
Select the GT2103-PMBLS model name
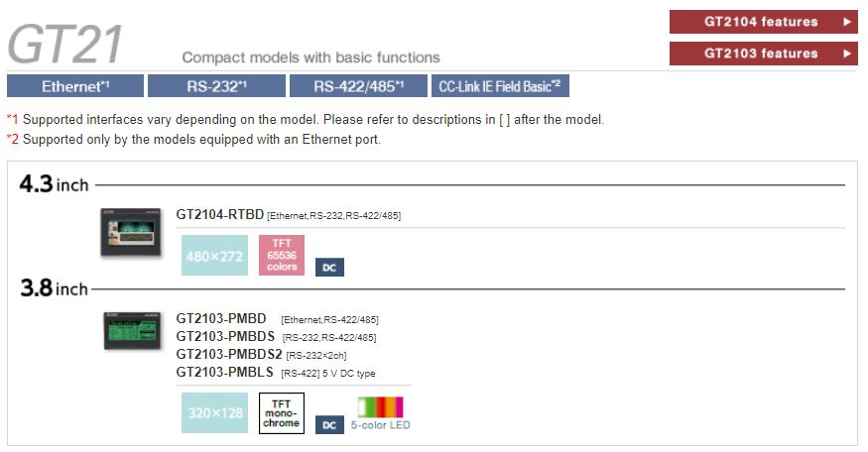click(225, 372)
